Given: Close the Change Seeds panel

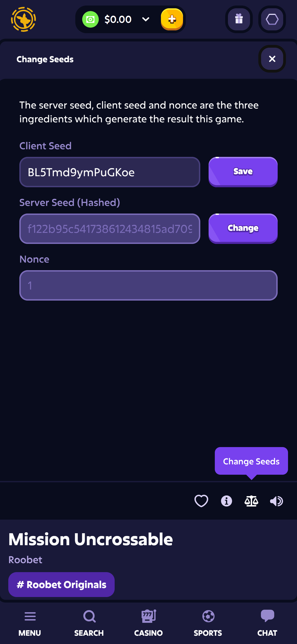Looking at the screenshot, I should (x=272, y=59).
